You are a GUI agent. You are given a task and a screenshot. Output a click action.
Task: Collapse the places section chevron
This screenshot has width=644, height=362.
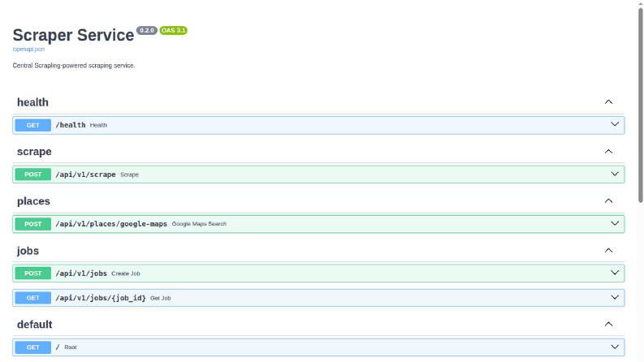609,201
